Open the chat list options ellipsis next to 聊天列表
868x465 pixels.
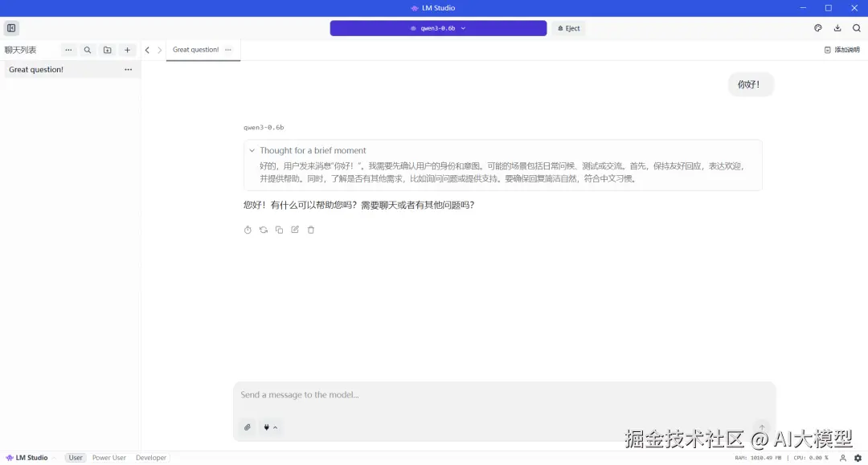[68, 50]
